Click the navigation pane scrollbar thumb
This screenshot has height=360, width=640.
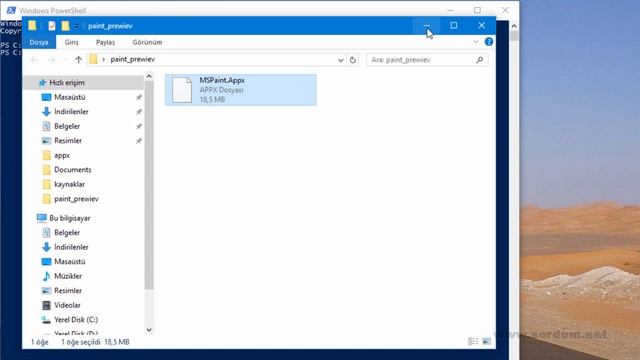(x=149, y=185)
